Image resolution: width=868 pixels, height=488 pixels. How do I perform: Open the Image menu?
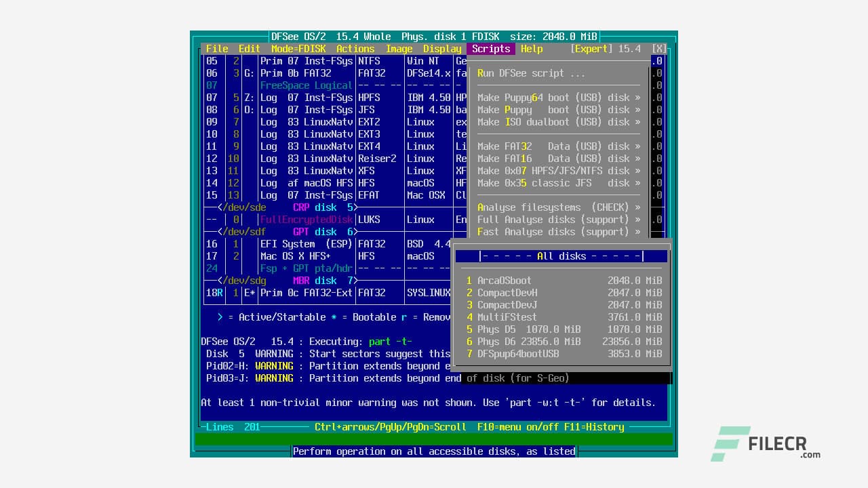point(399,48)
